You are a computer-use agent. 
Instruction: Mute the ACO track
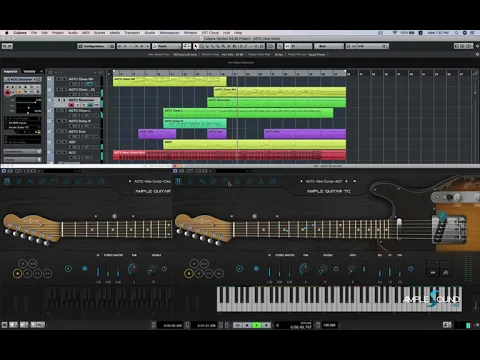(x=59, y=153)
